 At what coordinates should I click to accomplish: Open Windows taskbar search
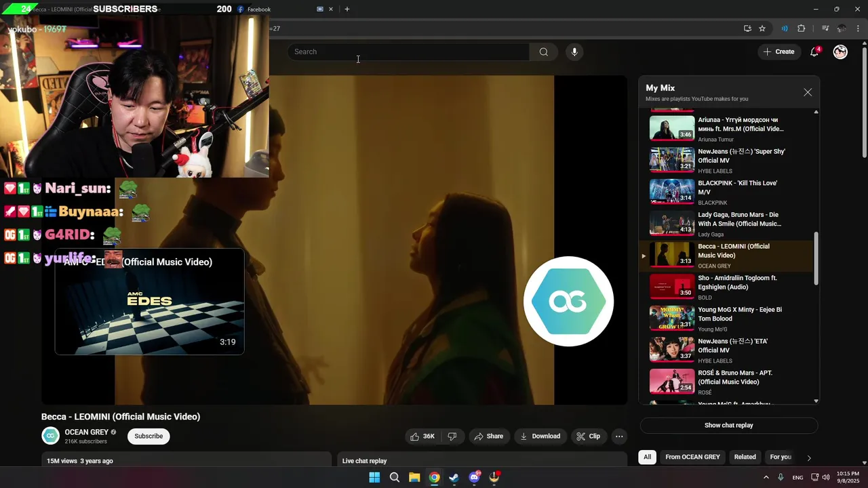394,477
